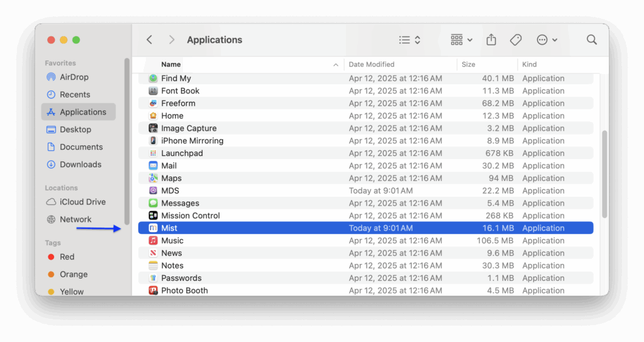Click the Search magnifier icon

pos(591,40)
